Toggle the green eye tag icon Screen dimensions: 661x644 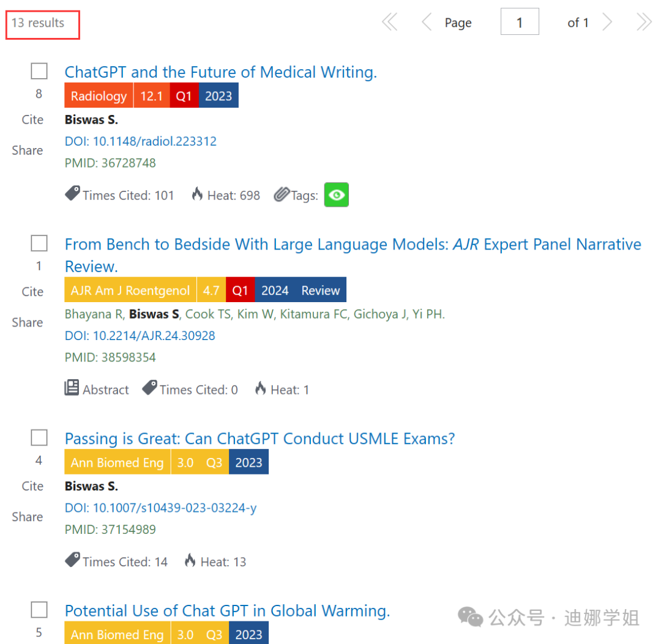337,194
